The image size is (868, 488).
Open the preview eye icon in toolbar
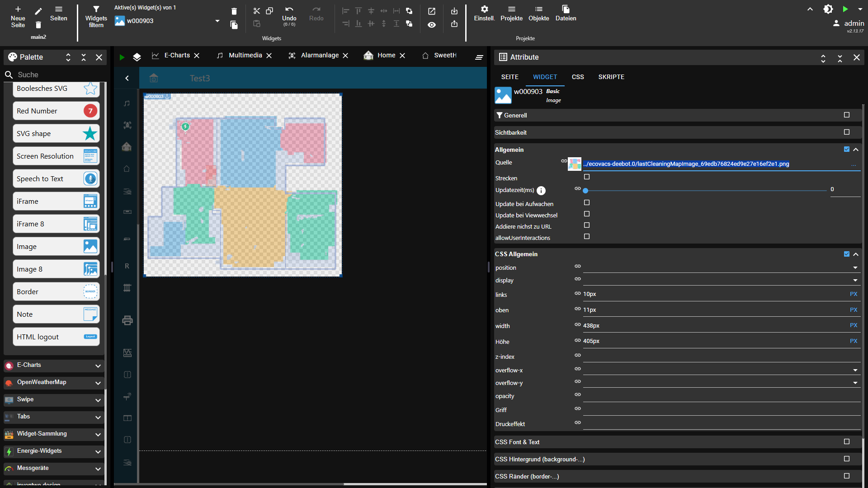point(432,25)
